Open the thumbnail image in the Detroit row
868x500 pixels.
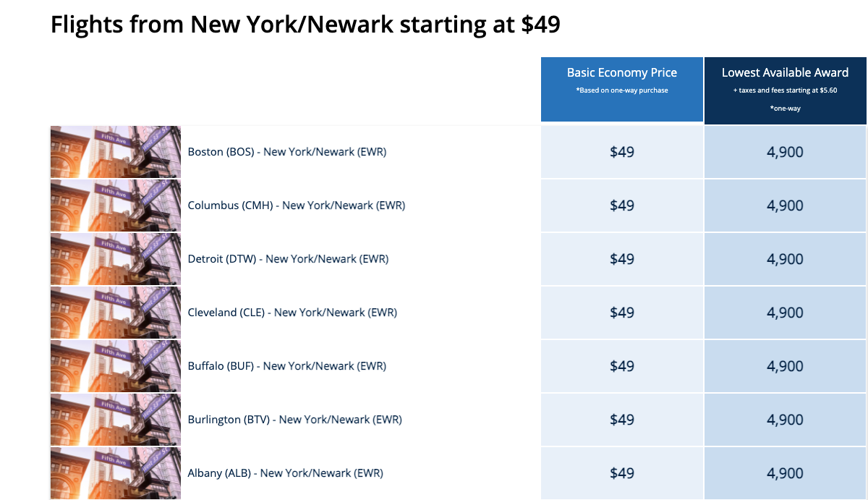pyautogui.click(x=116, y=259)
